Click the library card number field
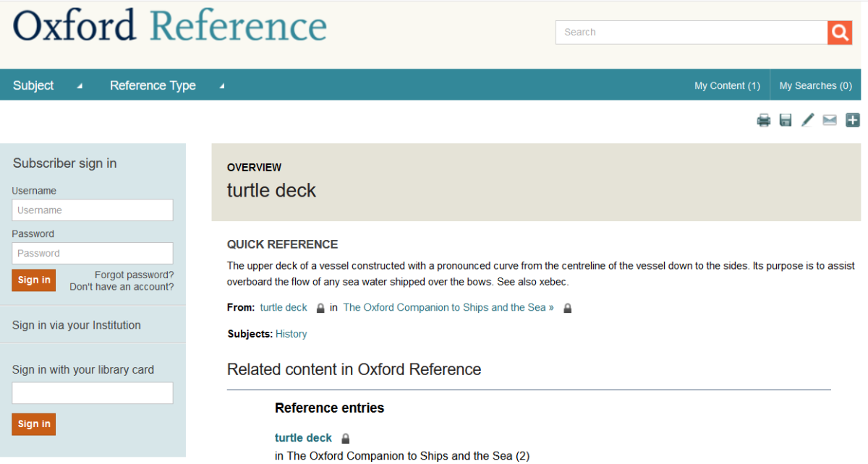868x464 pixels. point(93,393)
